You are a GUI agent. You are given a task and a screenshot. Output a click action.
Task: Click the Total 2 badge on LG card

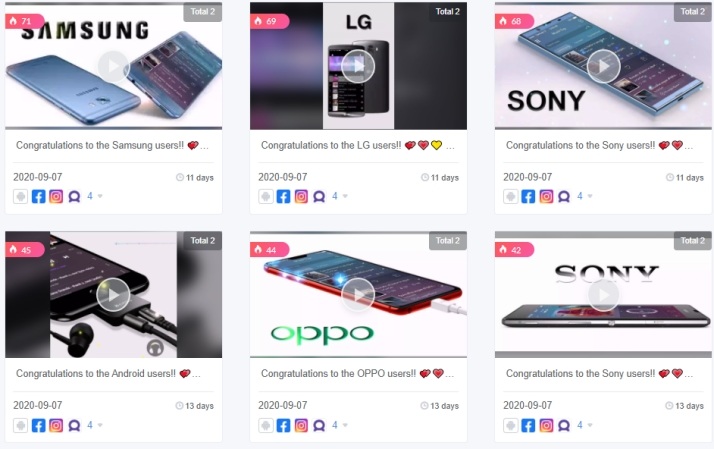pyautogui.click(x=448, y=12)
